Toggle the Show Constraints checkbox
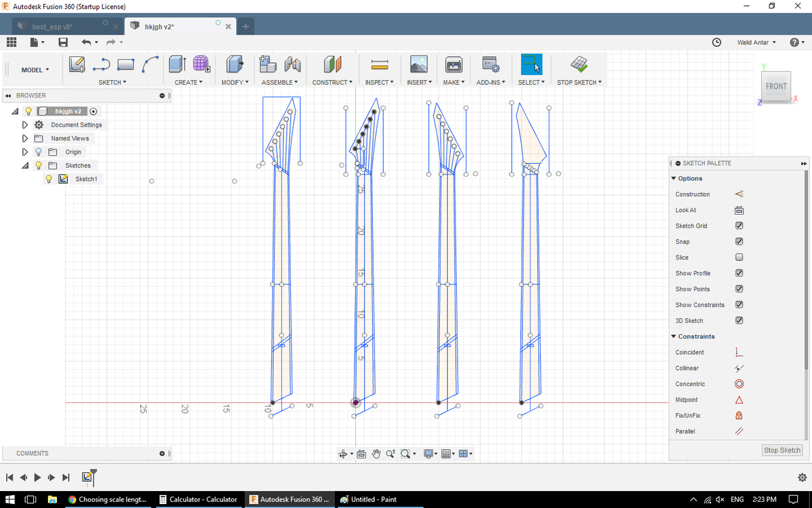 point(739,305)
